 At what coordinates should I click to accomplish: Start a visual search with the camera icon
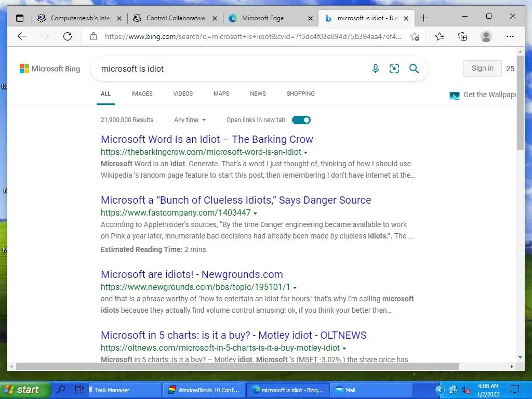[394, 69]
